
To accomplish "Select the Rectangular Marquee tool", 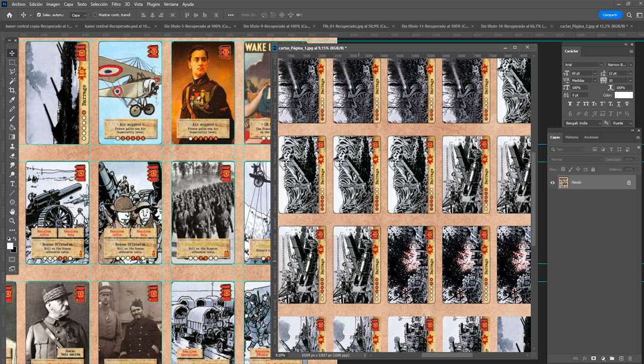I will pos(12,62).
